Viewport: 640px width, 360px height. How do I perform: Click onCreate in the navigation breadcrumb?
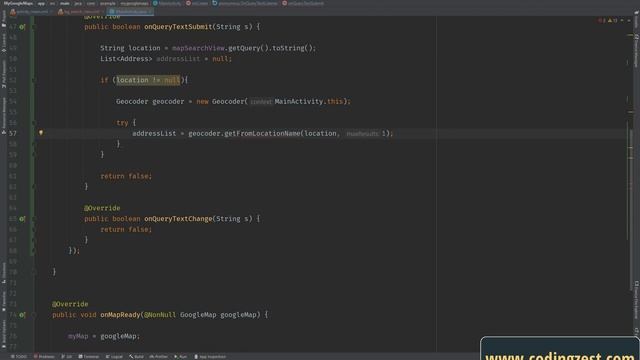pyautogui.click(x=197, y=3)
